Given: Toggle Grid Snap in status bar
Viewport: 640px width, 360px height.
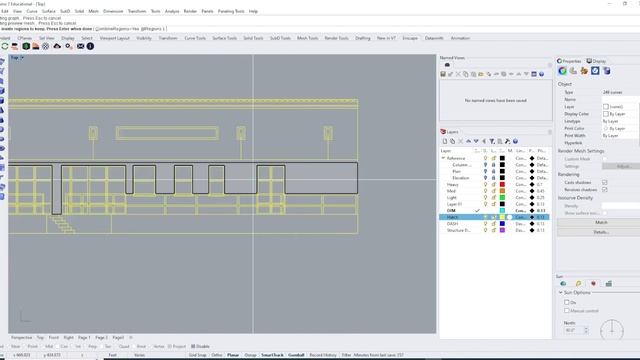Looking at the screenshot, I should coord(198,355).
